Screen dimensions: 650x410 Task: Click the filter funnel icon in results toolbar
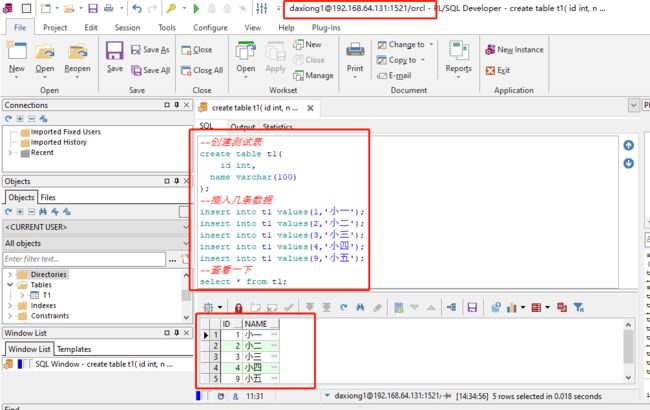[579, 307]
